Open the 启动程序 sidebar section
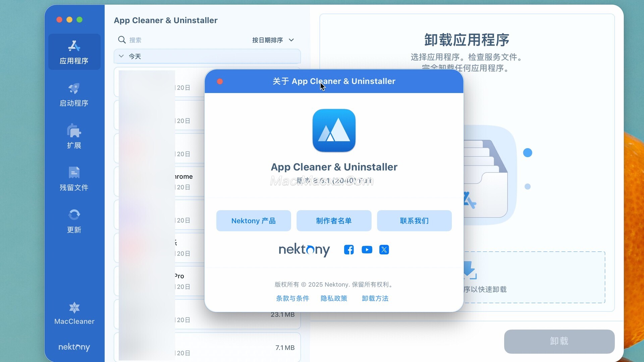 74,95
